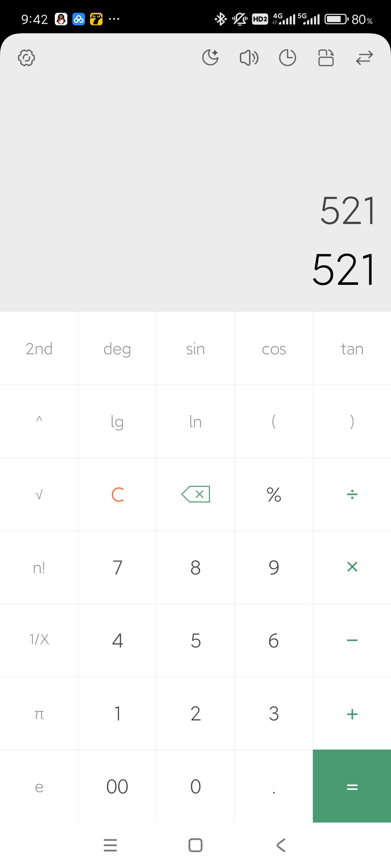Image resolution: width=391 pixels, height=868 pixels.
Task: Tap the minus operator key
Action: 352,640
